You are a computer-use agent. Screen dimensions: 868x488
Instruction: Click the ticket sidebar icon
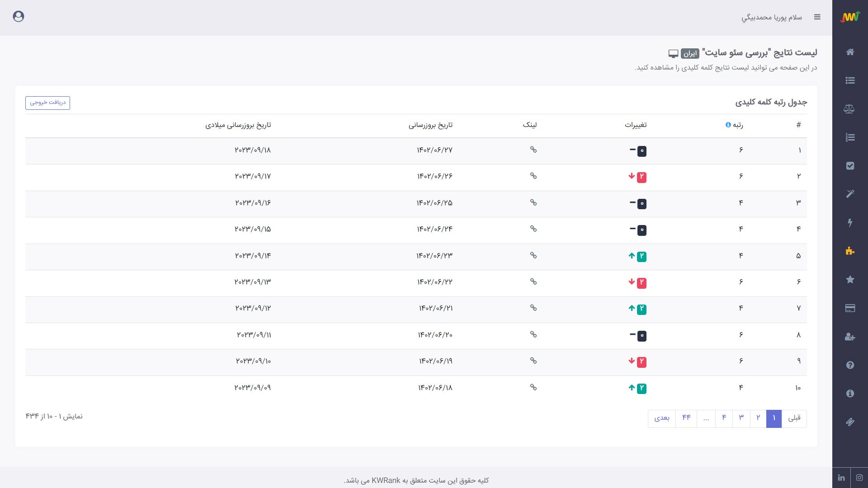850,422
